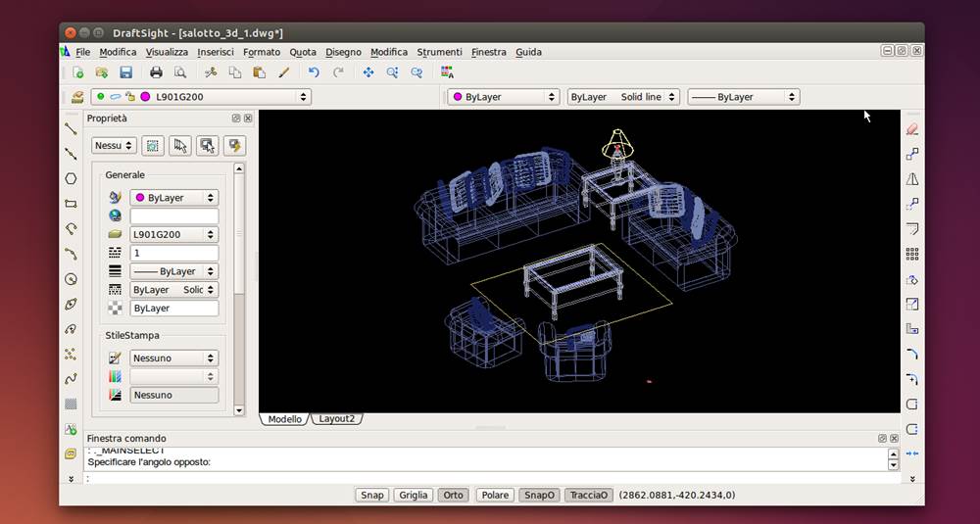Switch to the Layout2 tab
The height and width of the screenshot is (524, 980).
click(337, 419)
